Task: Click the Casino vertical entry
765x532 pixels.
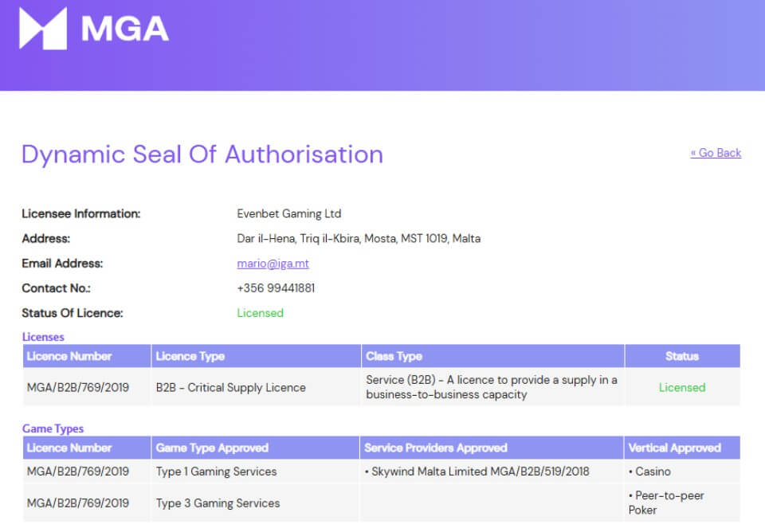Action: (653, 471)
